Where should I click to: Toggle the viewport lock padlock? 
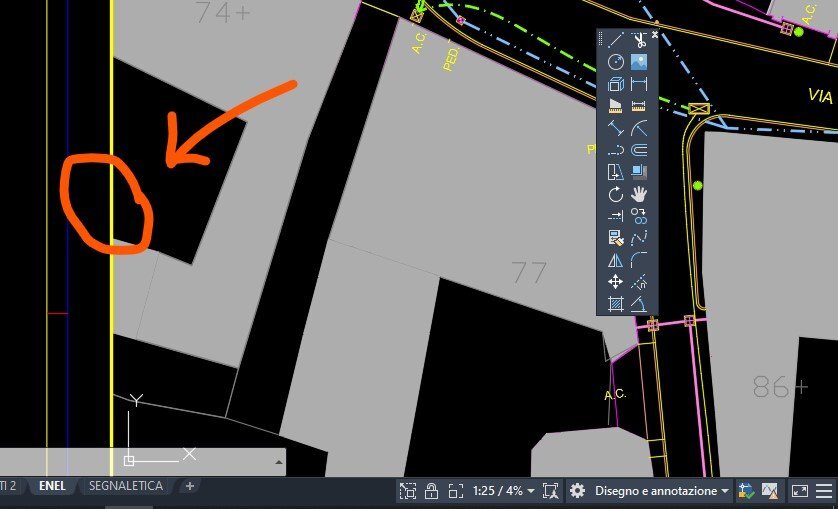pos(431,490)
